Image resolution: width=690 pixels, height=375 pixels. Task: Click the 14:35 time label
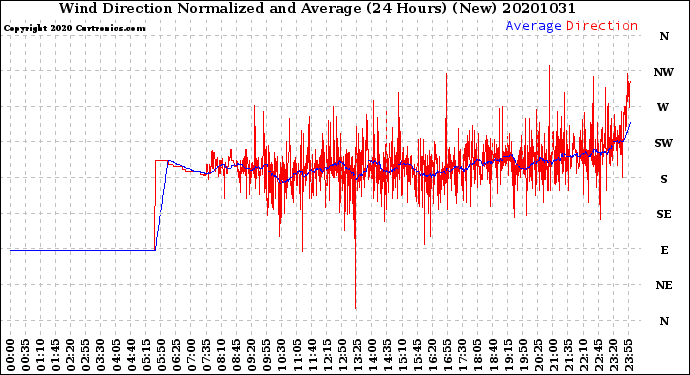387,355
